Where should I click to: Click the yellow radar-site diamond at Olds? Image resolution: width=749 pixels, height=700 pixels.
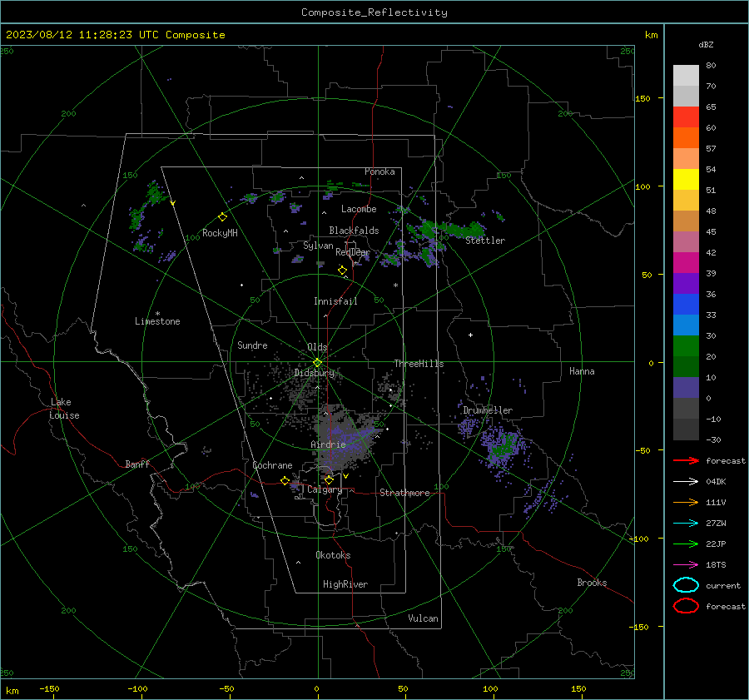(317, 363)
